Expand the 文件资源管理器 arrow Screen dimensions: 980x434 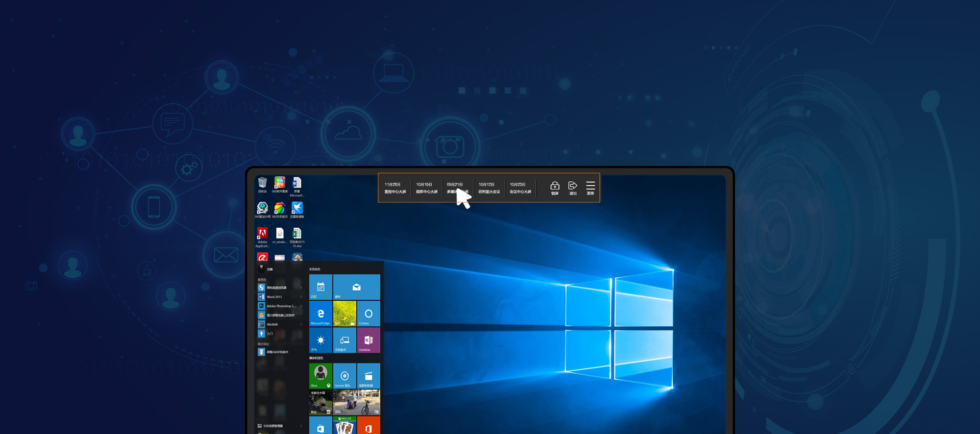(301, 426)
